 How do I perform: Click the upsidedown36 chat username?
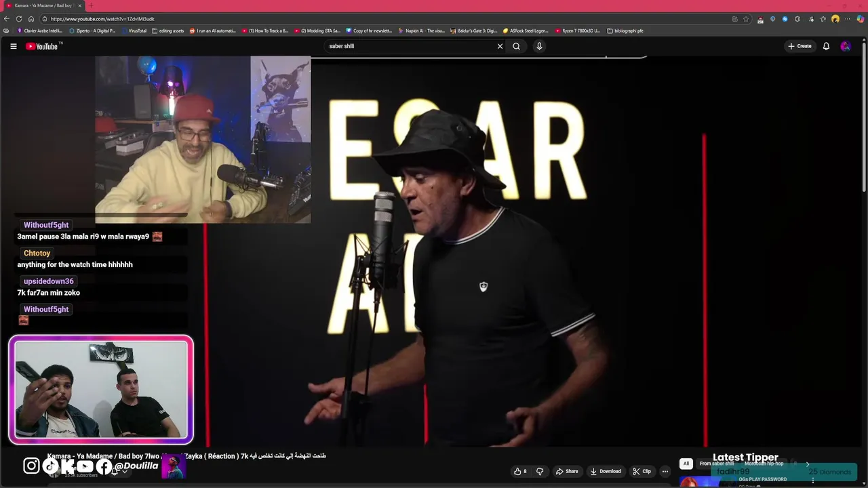[x=48, y=281]
